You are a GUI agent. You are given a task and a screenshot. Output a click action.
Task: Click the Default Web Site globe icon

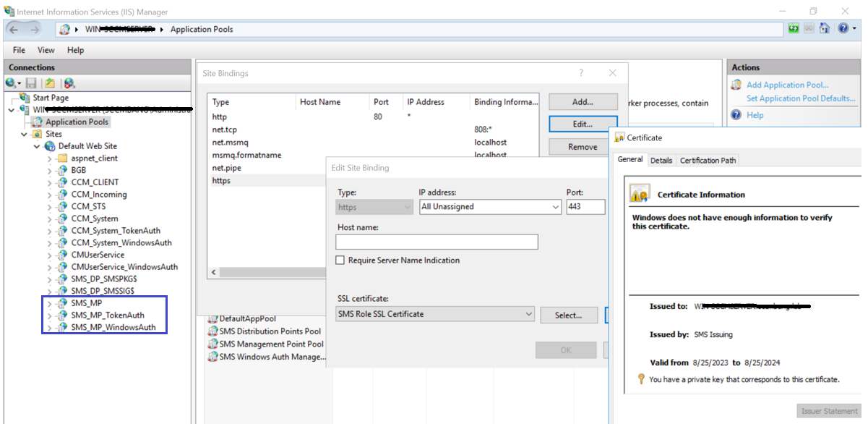(x=51, y=146)
